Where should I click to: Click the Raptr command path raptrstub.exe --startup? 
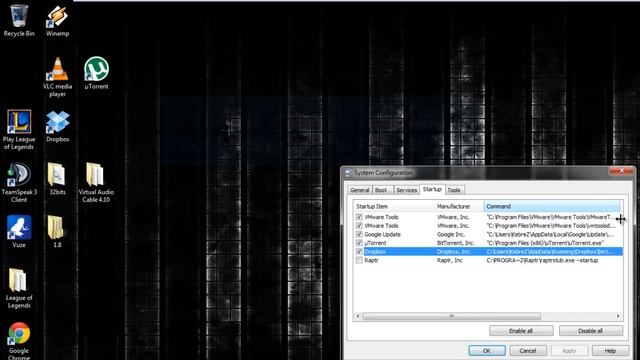coord(542,260)
